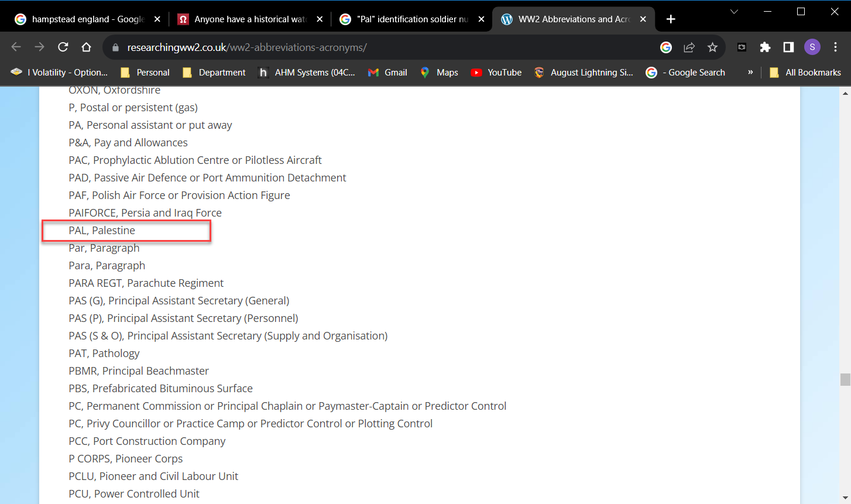Click Par, Paragraph entry
The height and width of the screenshot is (504, 851).
click(x=104, y=248)
